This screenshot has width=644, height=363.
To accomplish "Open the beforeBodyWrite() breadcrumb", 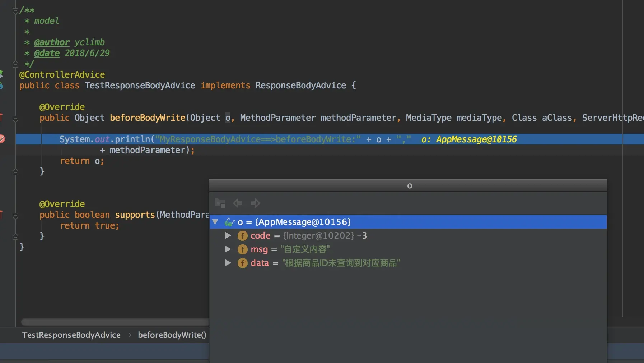I will coord(172,335).
